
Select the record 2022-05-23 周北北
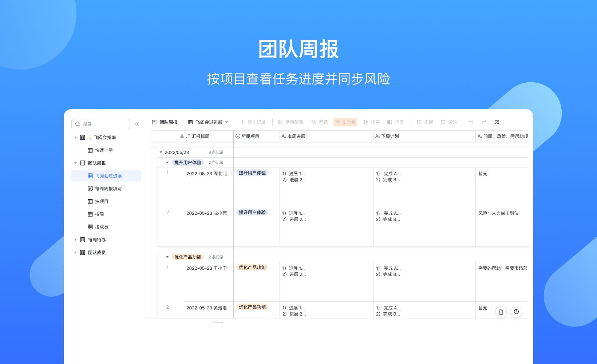[x=206, y=174]
